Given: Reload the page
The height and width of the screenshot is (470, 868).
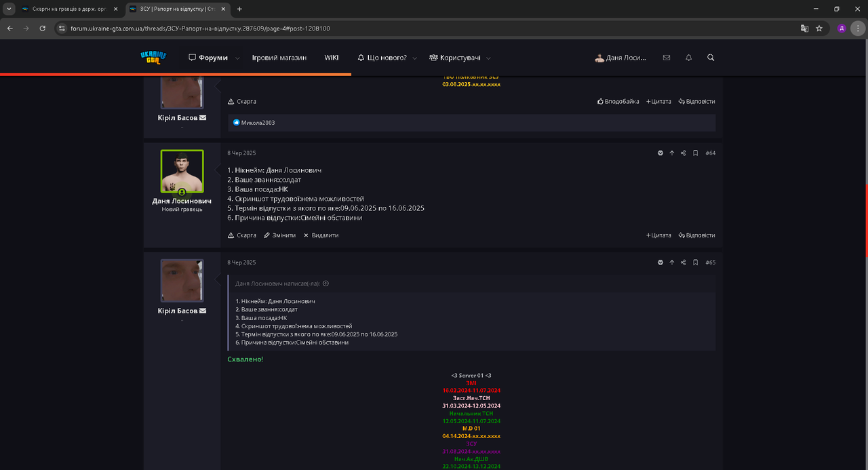Looking at the screenshot, I should [x=43, y=28].
